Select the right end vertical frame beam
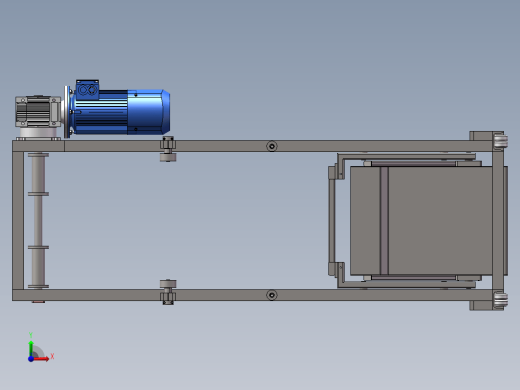 (x=498, y=220)
